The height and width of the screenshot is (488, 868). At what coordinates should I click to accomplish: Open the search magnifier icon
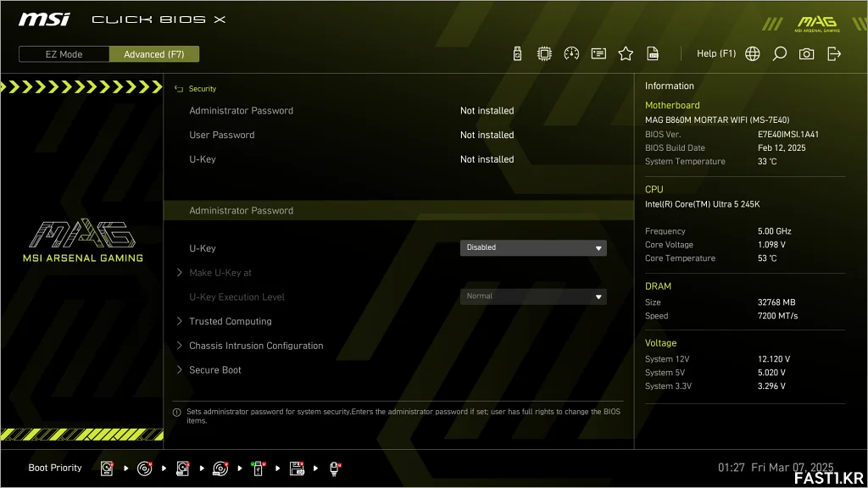coord(780,53)
